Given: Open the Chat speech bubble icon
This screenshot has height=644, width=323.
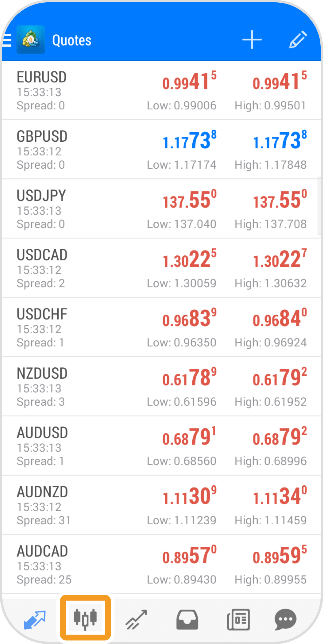Looking at the screenshot, I should [x=285, y=619].
